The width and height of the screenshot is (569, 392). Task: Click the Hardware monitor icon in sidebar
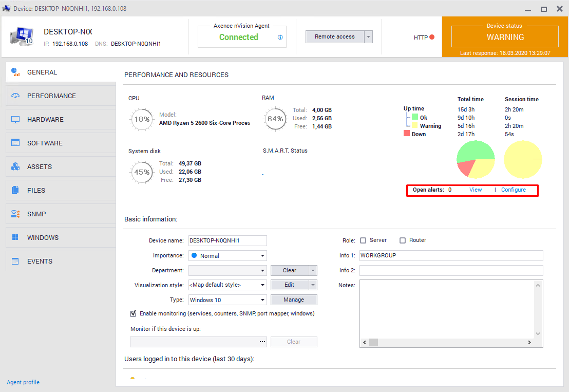(x=15, y=120)
